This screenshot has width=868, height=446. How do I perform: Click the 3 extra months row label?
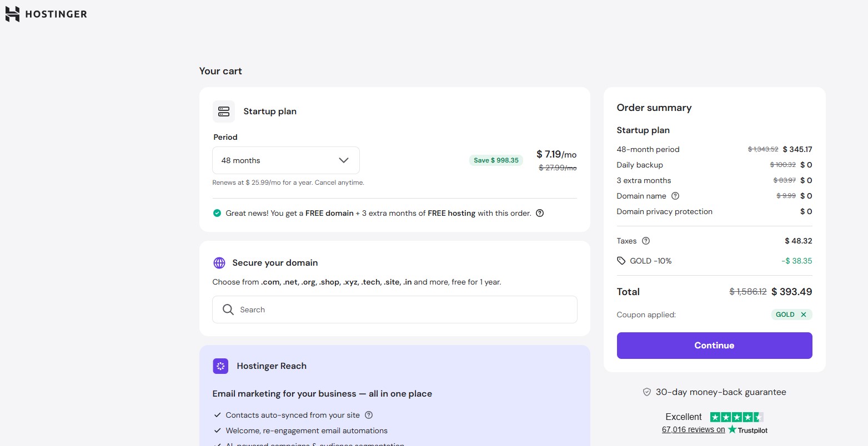pyautogui.click(x=644, y=180)
